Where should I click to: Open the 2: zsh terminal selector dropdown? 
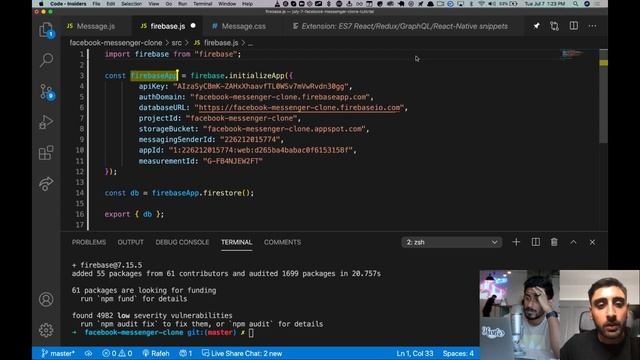[451, 242]
